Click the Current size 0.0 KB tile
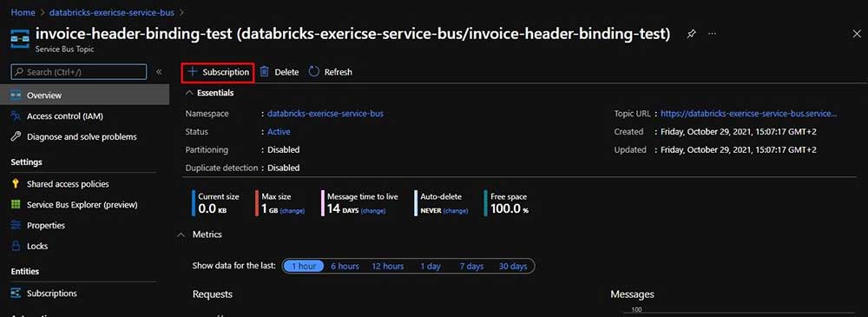 [216, 203]
